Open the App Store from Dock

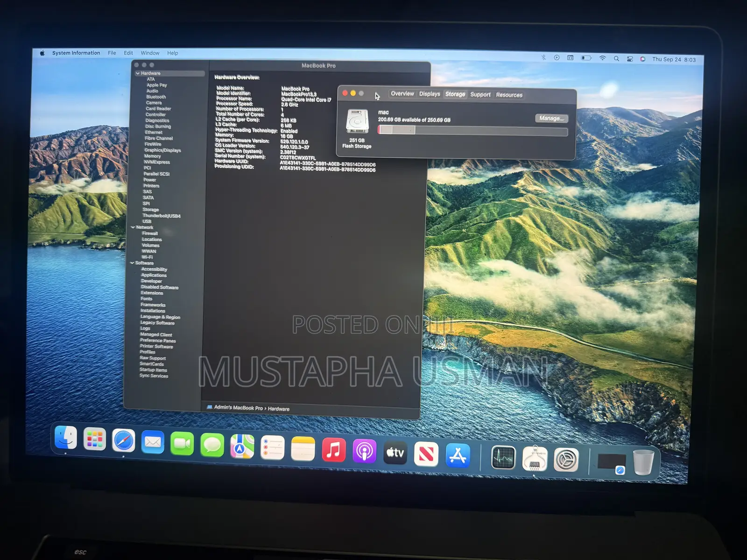click(458, 456)
